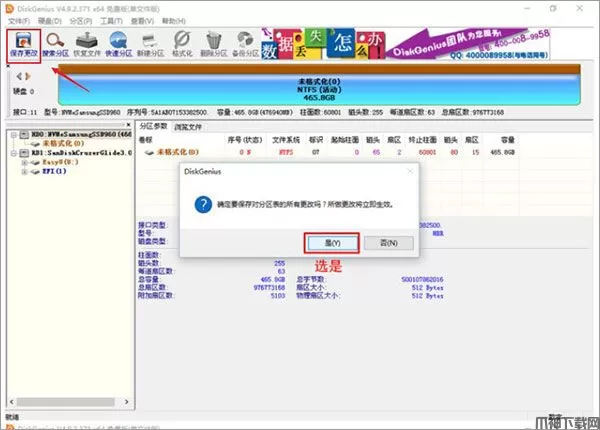
Task: Click the NTFS file system table cell
Action: pyautogui.click(x=286, y=152)
